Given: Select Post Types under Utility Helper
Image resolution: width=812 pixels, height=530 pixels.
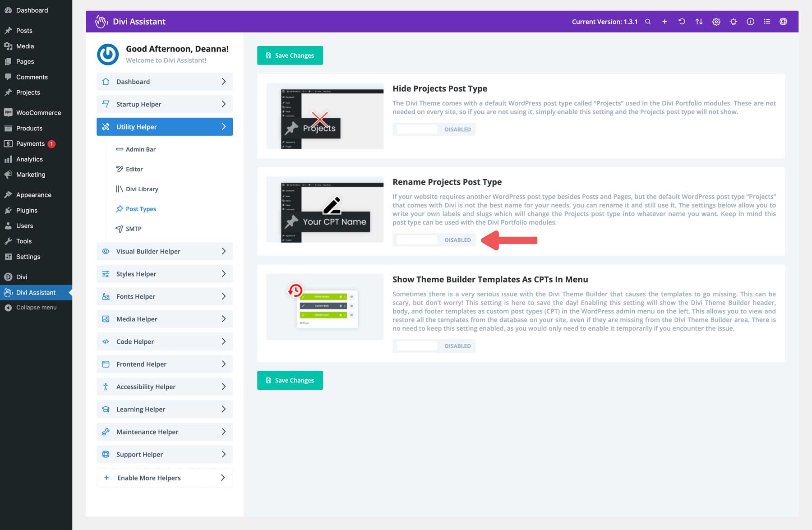Looking at the screenshot, I should pos(141,209).
